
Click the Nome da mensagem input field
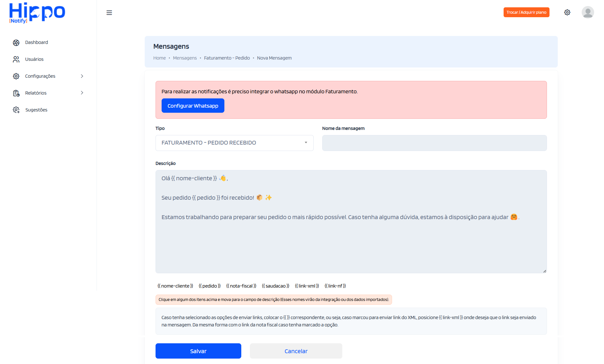434,143
